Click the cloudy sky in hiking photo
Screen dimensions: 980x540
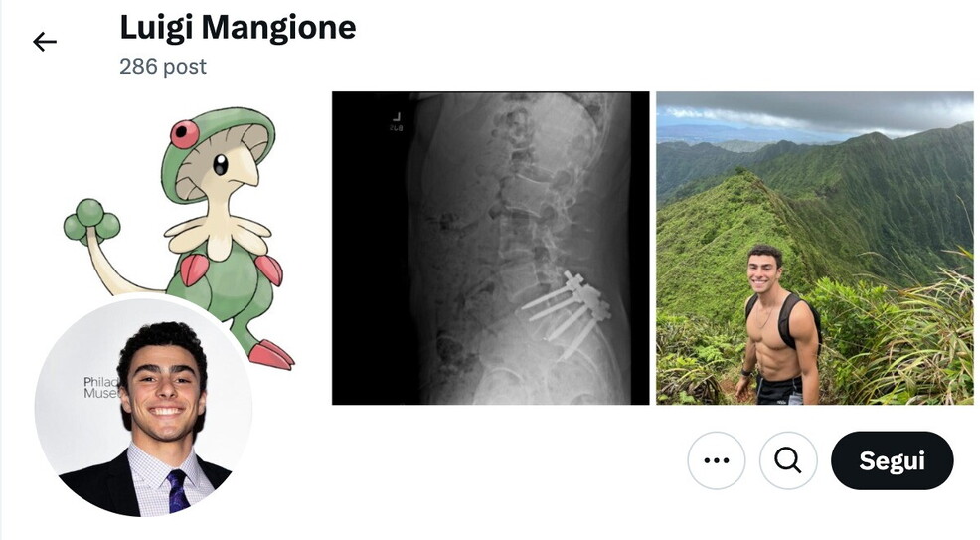[814, 111]
